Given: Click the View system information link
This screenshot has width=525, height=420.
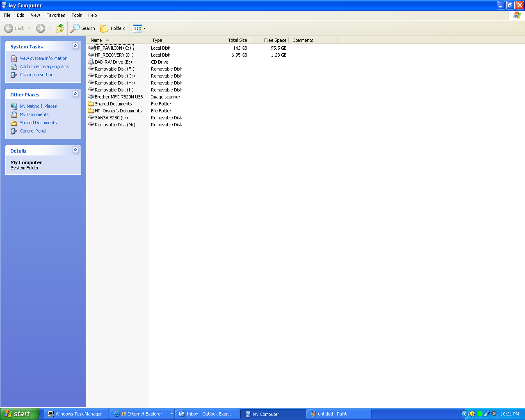Looking at the screenshot, I should pyautogui.click(x=43, y=58).
